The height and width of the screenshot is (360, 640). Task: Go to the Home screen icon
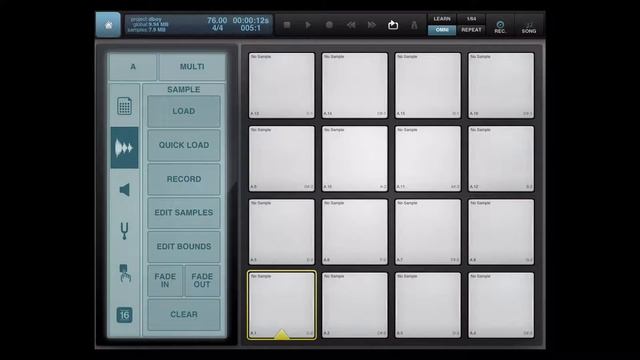pyautogui.click(x=108, y=25)
